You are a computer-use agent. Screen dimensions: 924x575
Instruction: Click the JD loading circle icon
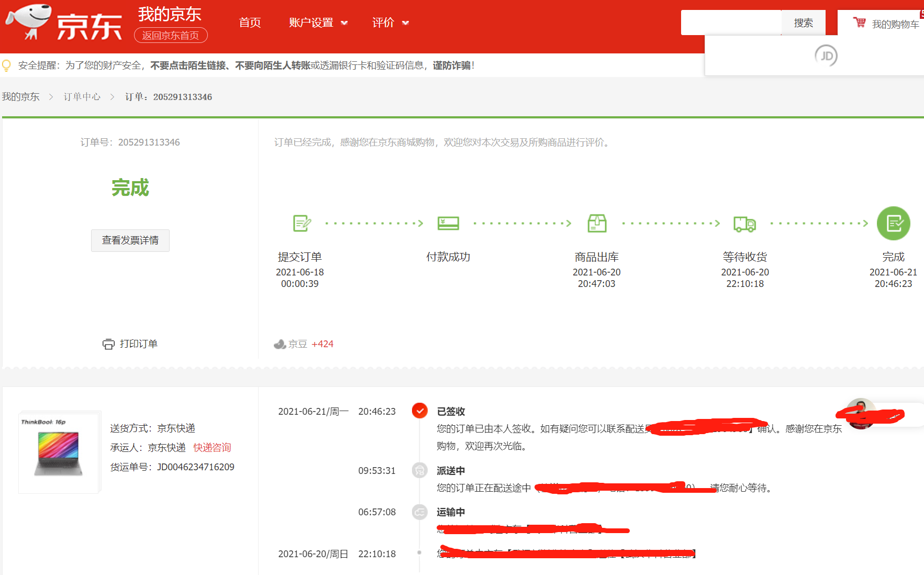826,56
